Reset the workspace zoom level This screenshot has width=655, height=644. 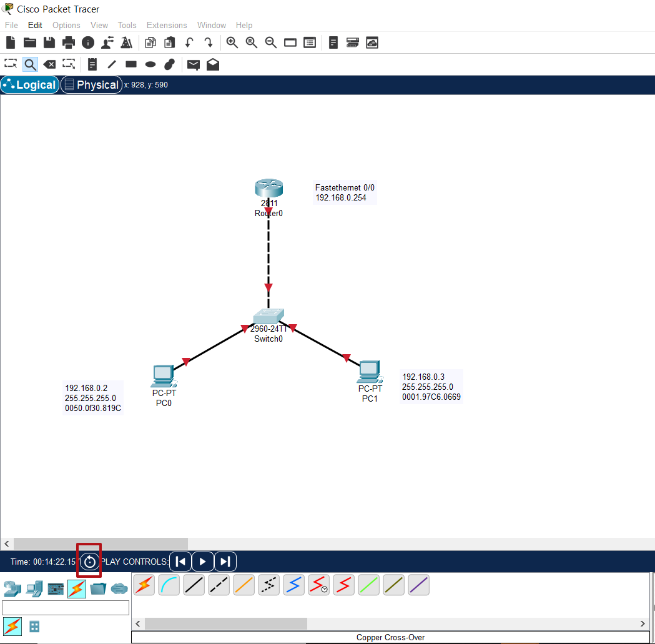[x=252, y=42]
